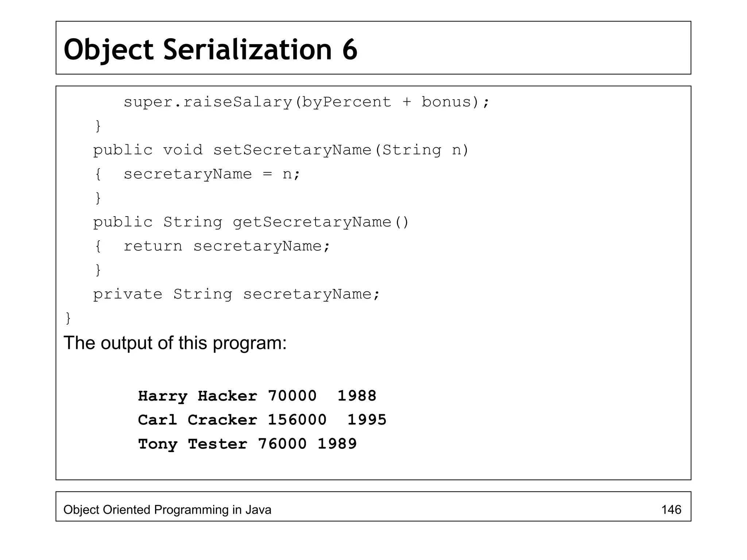Click the year 1988 in output
Image resolution: width=747 pixels, height=560 pixels.
(357, 396)
